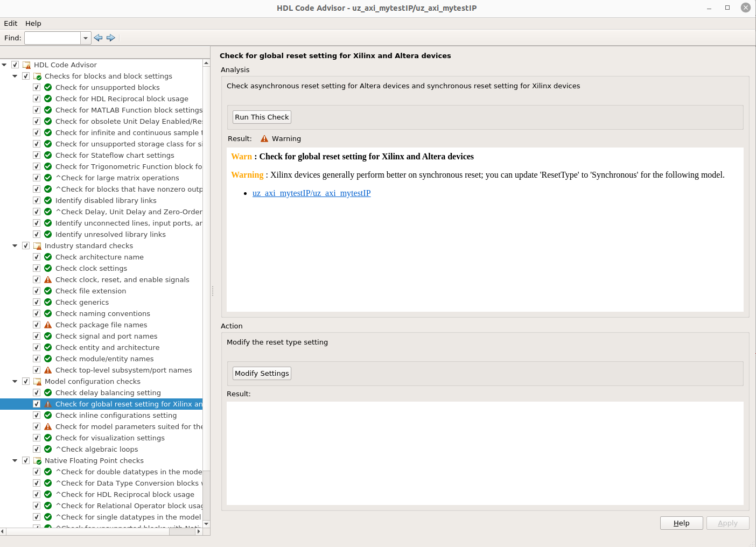This screenshot has width=756, height=547.
Task: Click warning icon beside Check package file names
Action: 48,325
